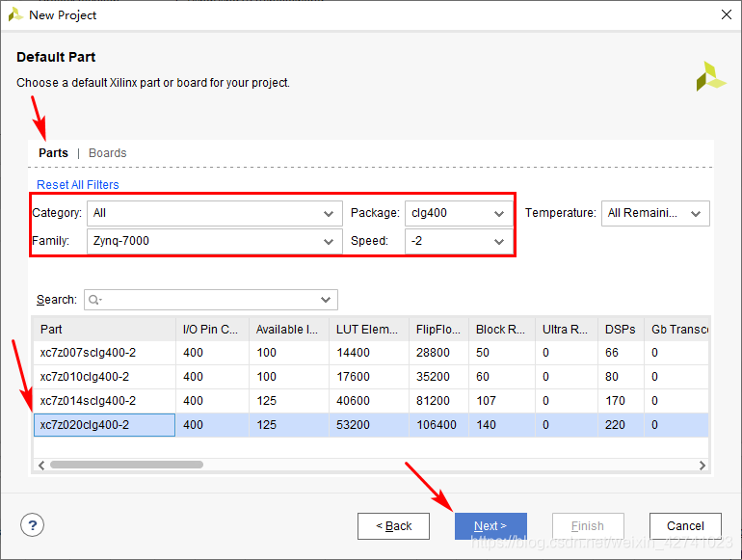
Task: Click the search magnifier icon
Action: pos(94,300)
